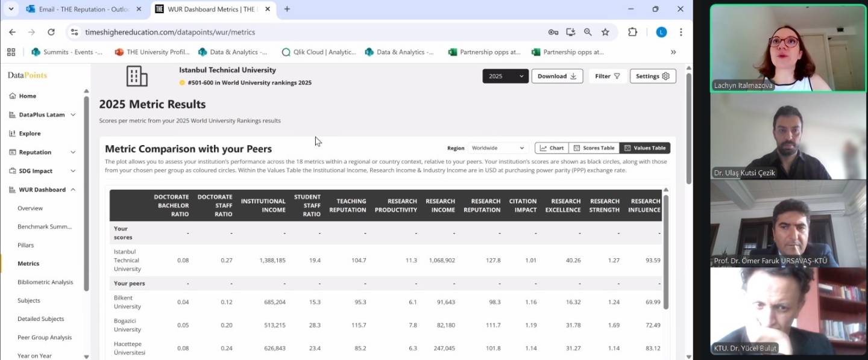Image resolution: width=868 pixels, height=360 pixels.
Task: Open the Settings button with gear
Action: tap(652, 76)
